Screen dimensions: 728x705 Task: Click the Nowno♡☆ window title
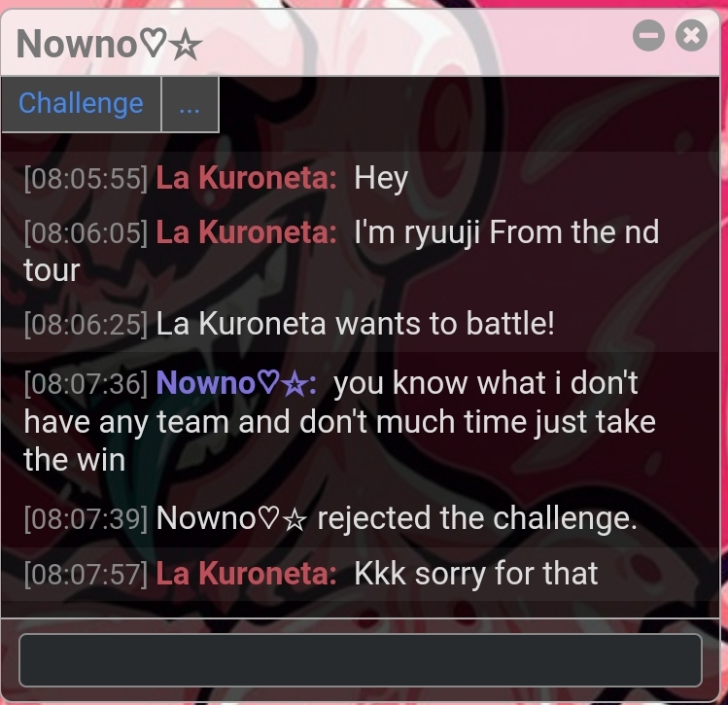pyautogui.click(x=109, y=44)
